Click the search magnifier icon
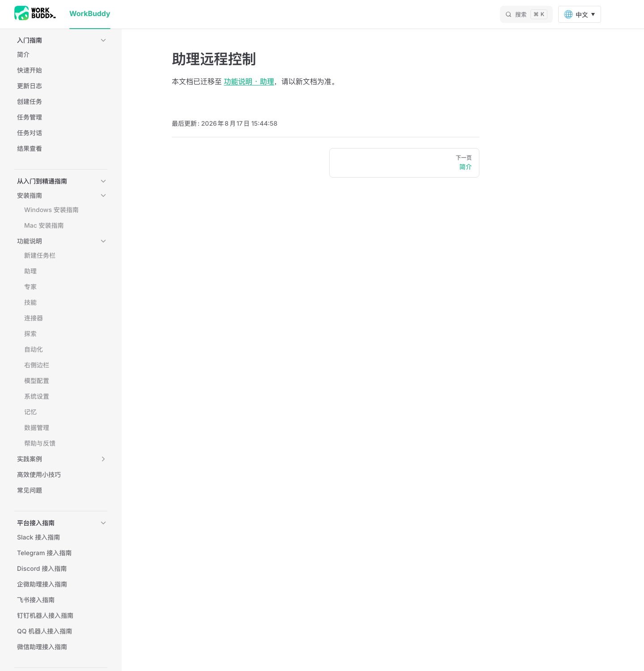Screen dimensions: 644x671 tap(508, 14)
